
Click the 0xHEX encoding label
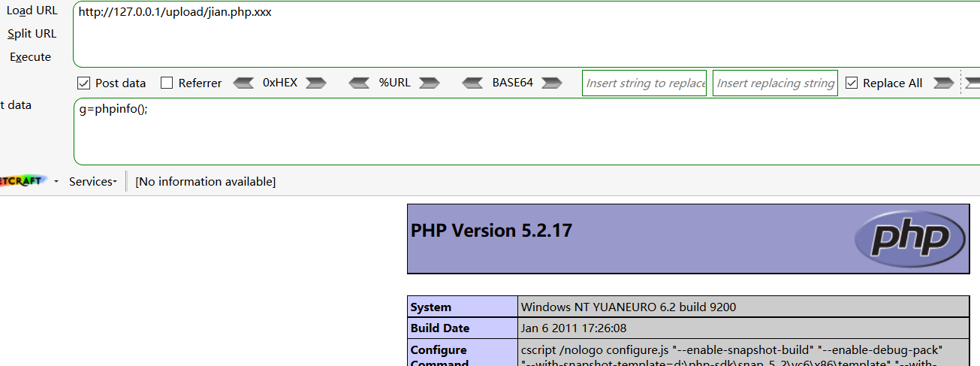click(x=280, y=83)
